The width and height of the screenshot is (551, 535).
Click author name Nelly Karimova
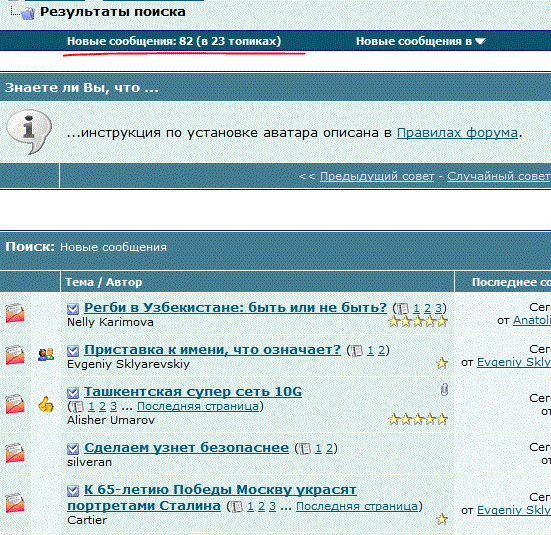pyautogui.click(x=110, y=322)
